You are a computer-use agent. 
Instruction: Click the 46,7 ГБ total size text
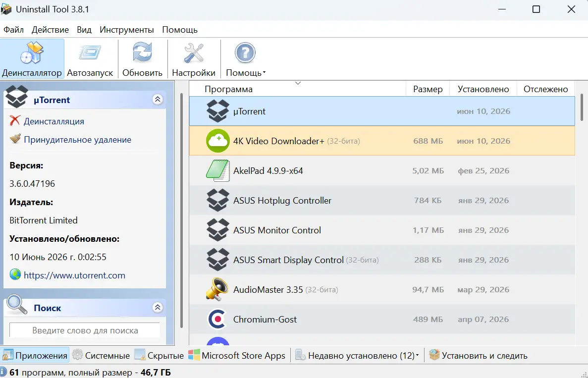click(156, 373)
